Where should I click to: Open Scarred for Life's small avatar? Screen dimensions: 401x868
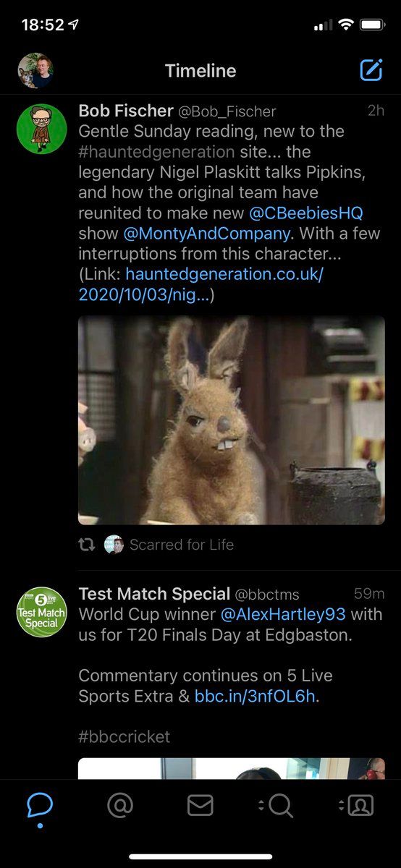coord(114,545)
